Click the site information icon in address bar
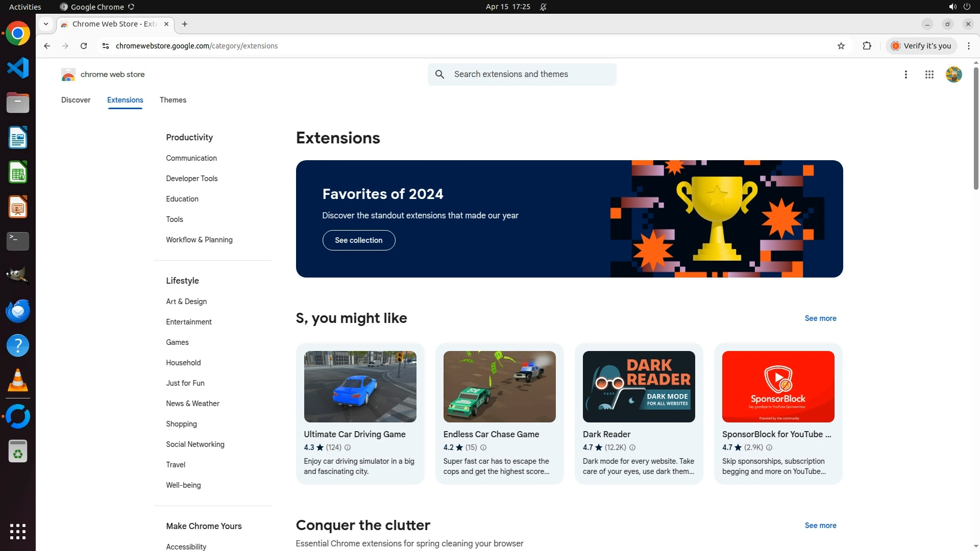980x551 pixels. [106, 46]
